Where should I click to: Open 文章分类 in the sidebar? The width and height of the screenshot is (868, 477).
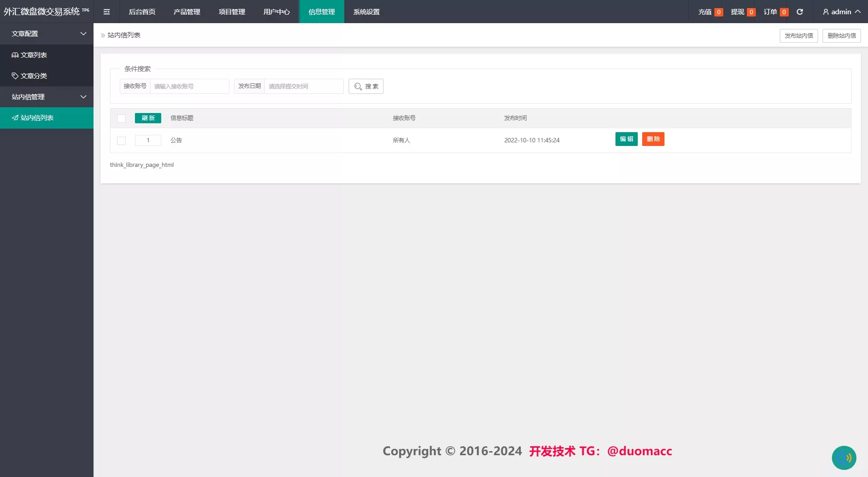(x=34, y=76)
